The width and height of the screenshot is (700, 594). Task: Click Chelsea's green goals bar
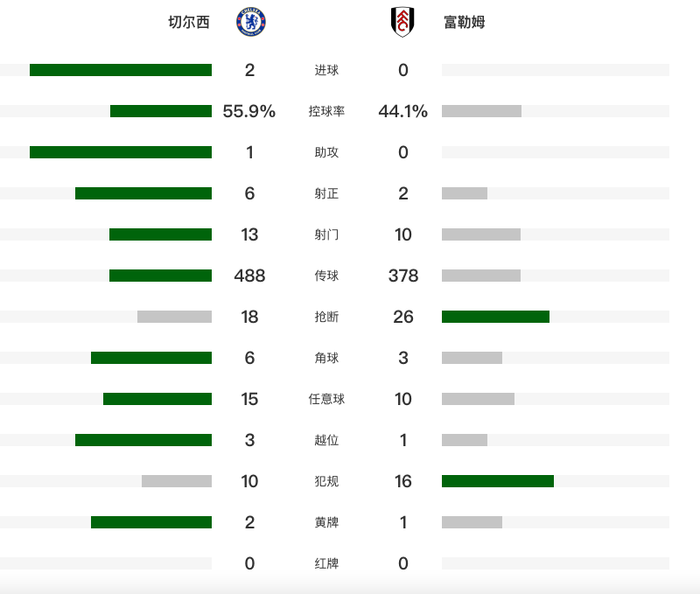pyautogui.click(x=121, y=70)
